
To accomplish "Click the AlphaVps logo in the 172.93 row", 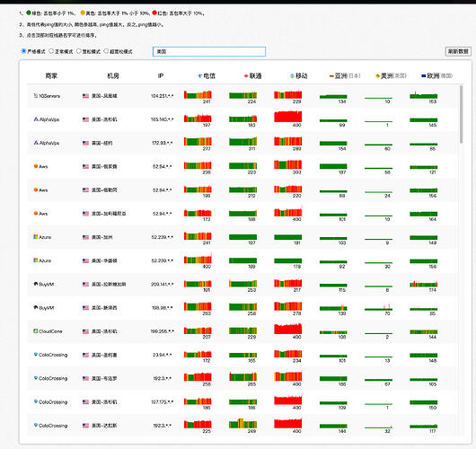I will 36,143.
